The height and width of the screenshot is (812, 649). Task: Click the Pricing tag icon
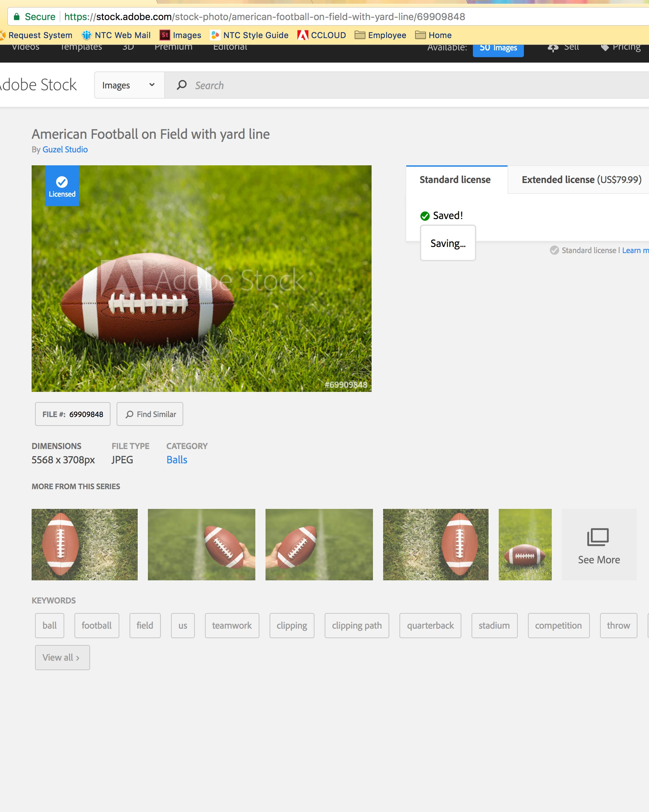(604, 48)
